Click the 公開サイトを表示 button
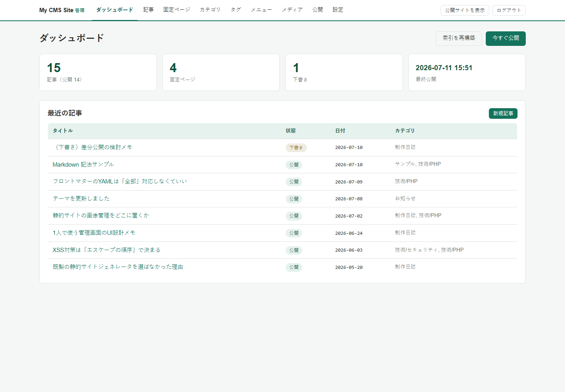 pos(465,10)
